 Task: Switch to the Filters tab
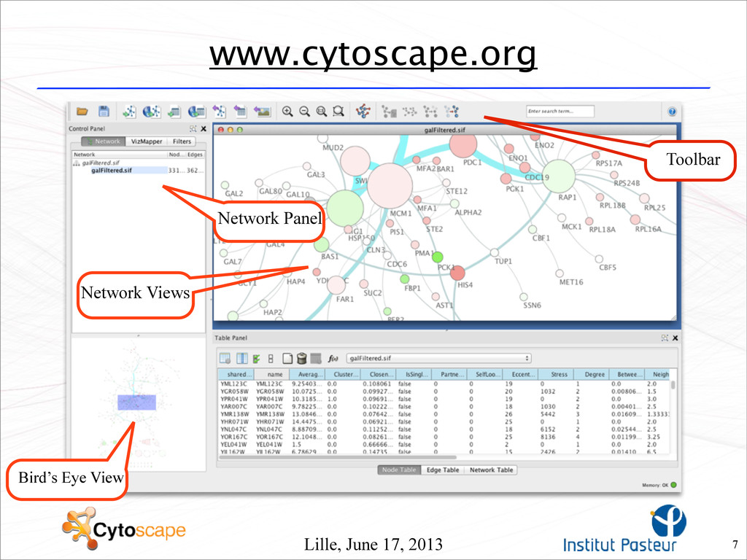click(182, 141)
